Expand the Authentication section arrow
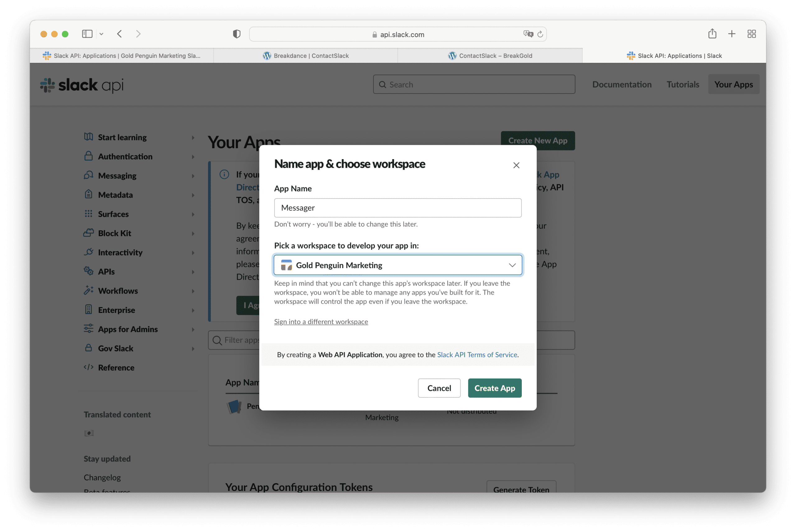 [x=193, y=157]
